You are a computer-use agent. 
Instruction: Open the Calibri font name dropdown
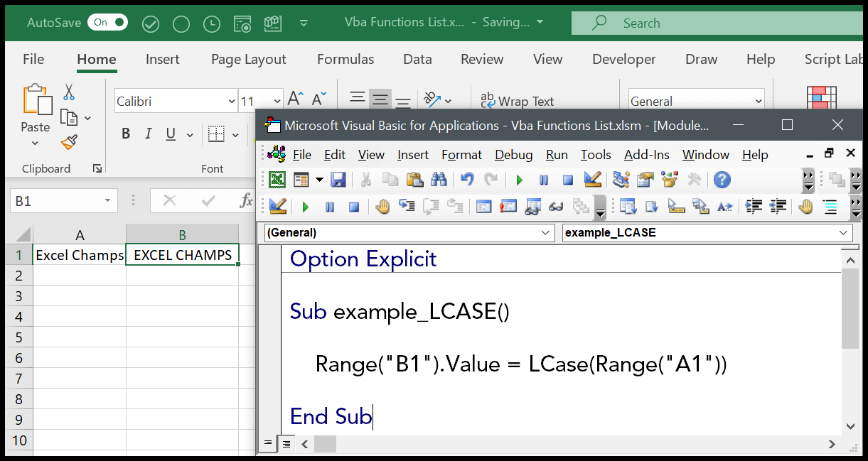tap(232, 102)
